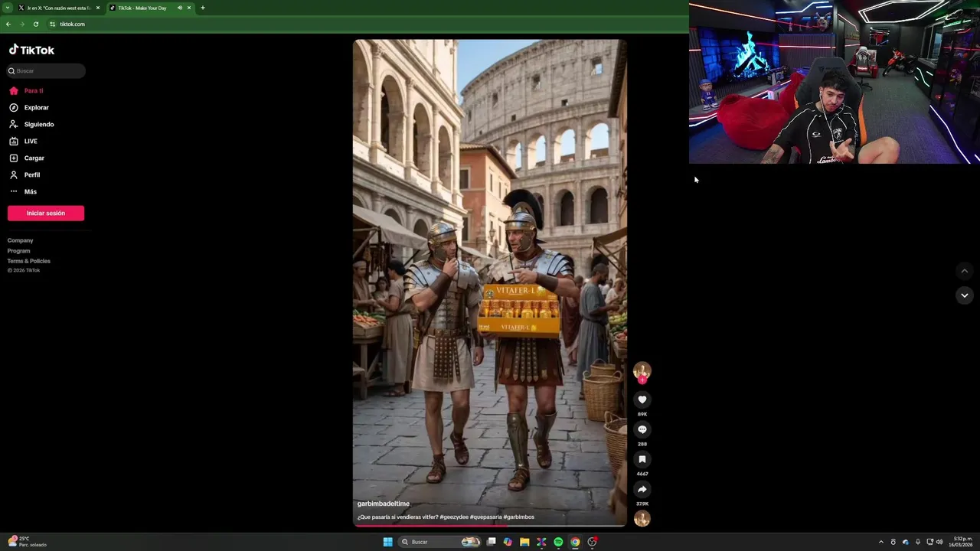980x551 pixels.
Task: Go to next video with down chevron
Action: (965, 295)
